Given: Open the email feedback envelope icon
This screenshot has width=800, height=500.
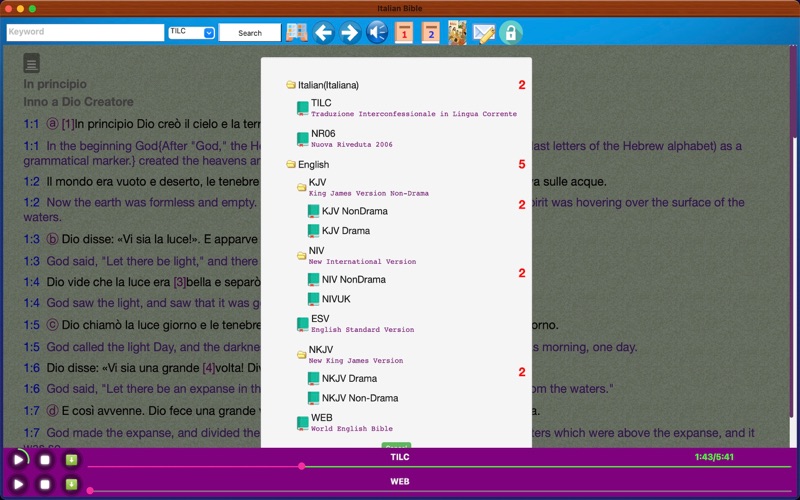Looking at the screenshot, I should click(484, 33).
